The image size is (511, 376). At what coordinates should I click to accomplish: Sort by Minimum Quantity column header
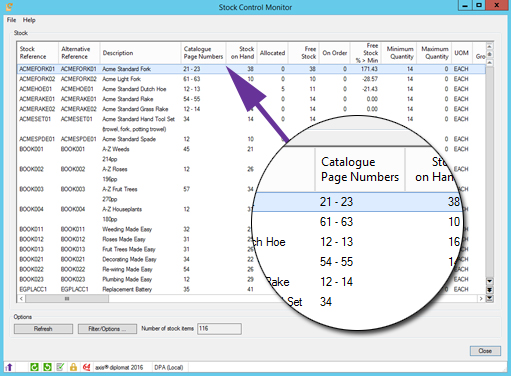tap(399, 53)
